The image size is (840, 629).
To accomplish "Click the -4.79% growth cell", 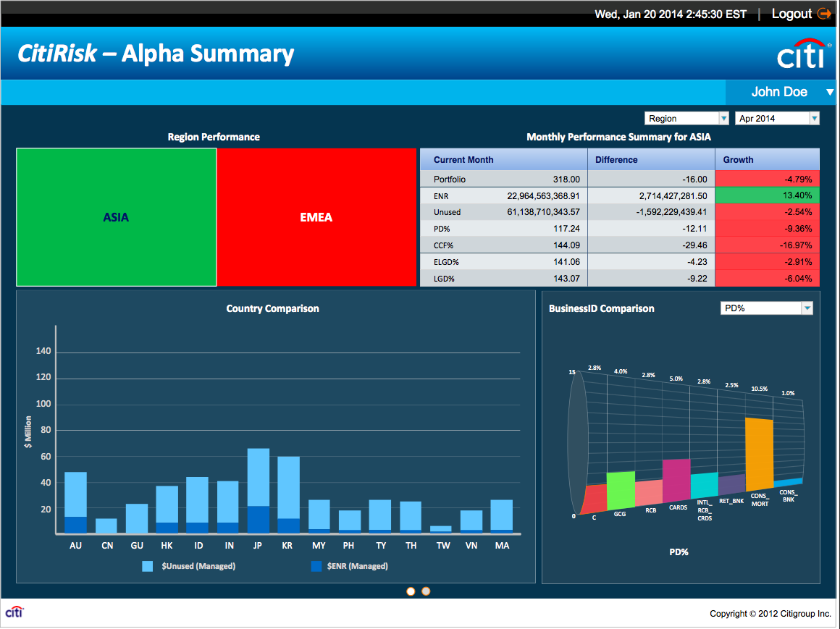I will coord(767,179).
